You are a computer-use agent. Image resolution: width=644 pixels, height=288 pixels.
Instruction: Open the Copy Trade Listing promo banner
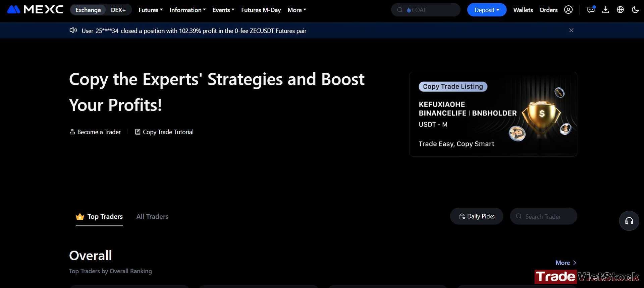coord(493,114)
